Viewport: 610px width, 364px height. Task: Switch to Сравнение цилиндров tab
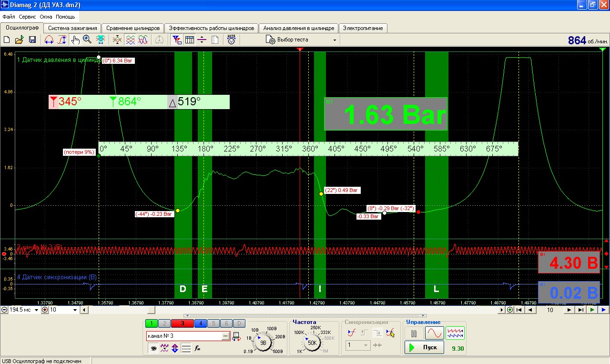coord(133,28)
